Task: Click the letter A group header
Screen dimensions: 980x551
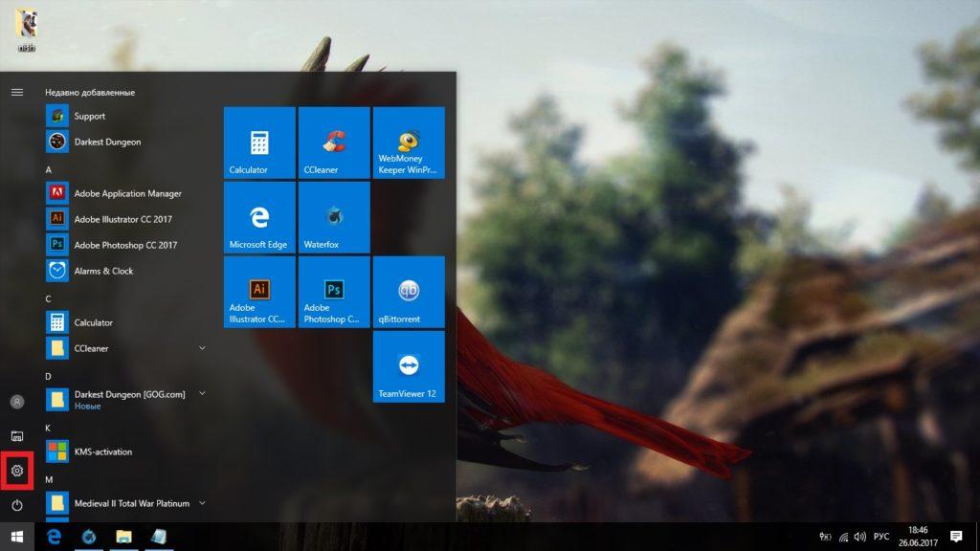Action: pyautogui.click(x=48, y=170)
